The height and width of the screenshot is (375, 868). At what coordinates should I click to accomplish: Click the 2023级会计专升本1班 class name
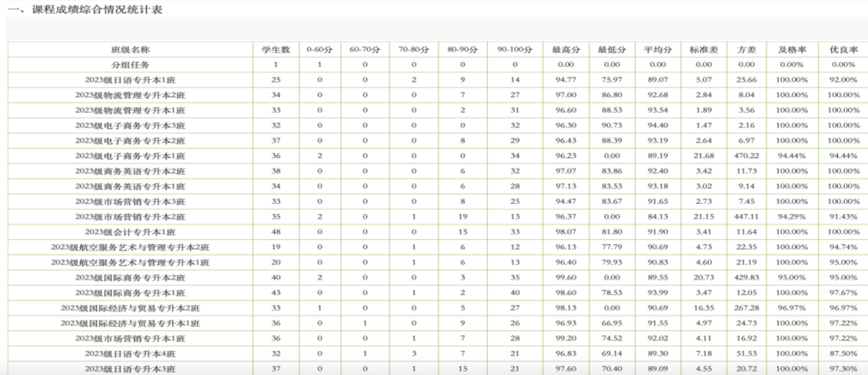130,232
